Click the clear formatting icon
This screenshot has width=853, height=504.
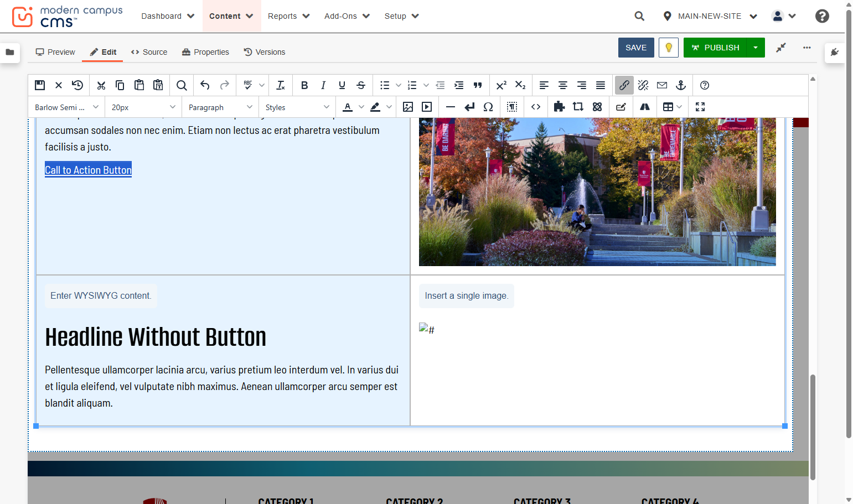coord(281,85)
